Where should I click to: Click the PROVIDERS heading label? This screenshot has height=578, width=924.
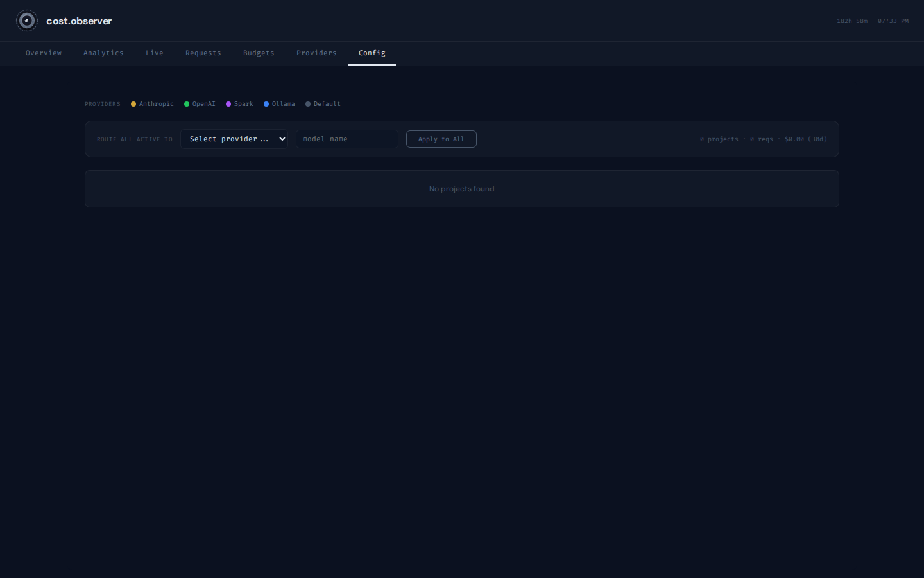(103, 104)
